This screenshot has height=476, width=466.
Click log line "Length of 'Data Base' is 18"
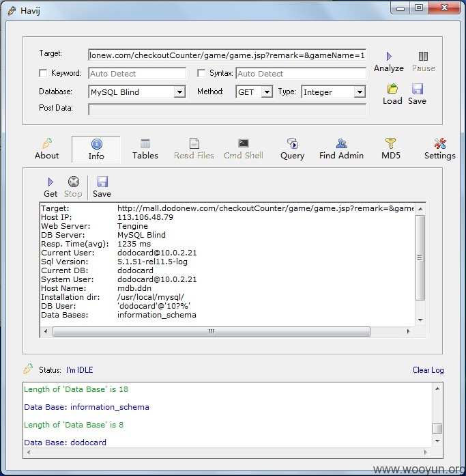pos(76,389)
